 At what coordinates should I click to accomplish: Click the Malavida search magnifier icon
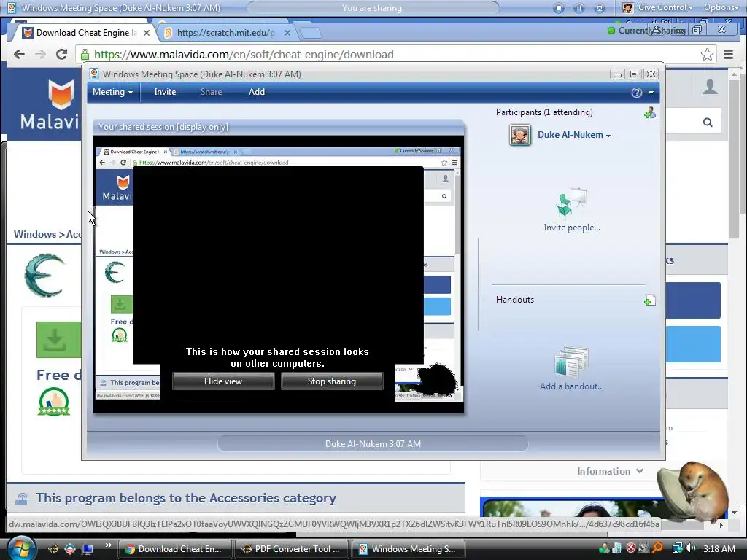pyautogui.click(x=708, y=122)
